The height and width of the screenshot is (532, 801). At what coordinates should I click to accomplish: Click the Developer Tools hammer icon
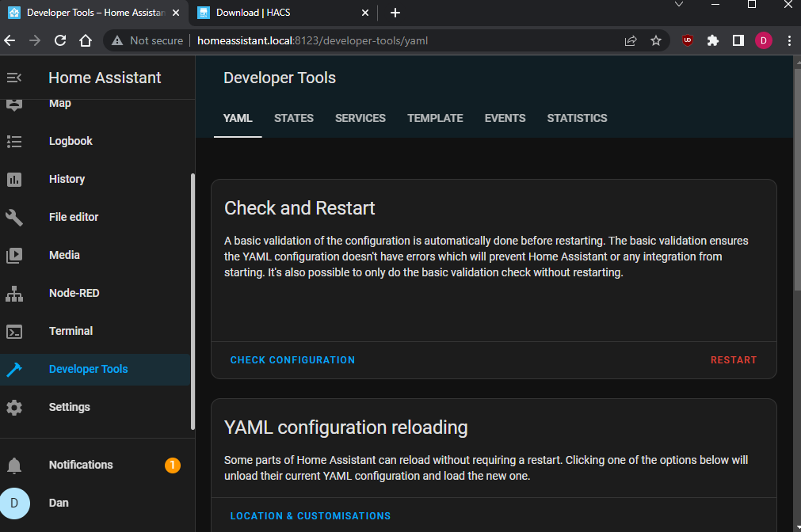[14, 369]
